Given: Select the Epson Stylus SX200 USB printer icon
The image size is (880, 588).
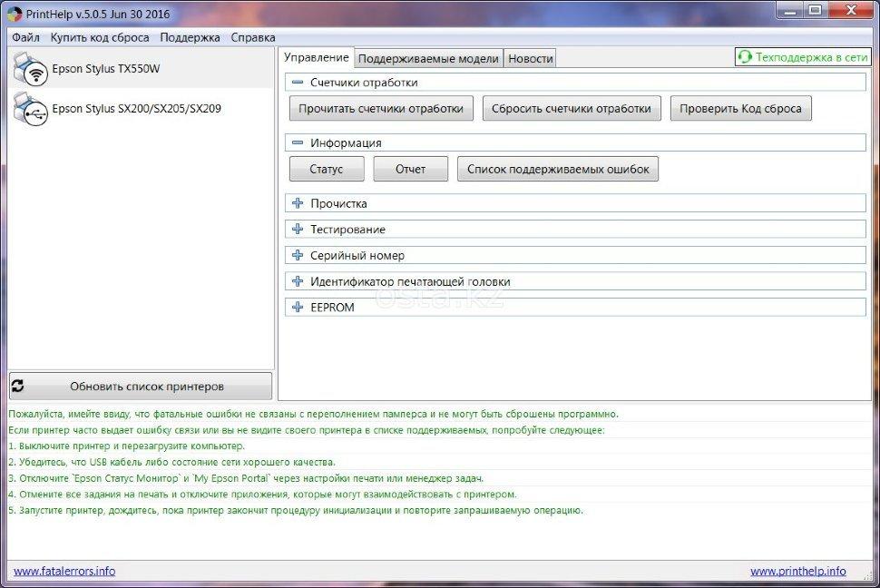Looking at the screenshot, I should click(32, 109).
